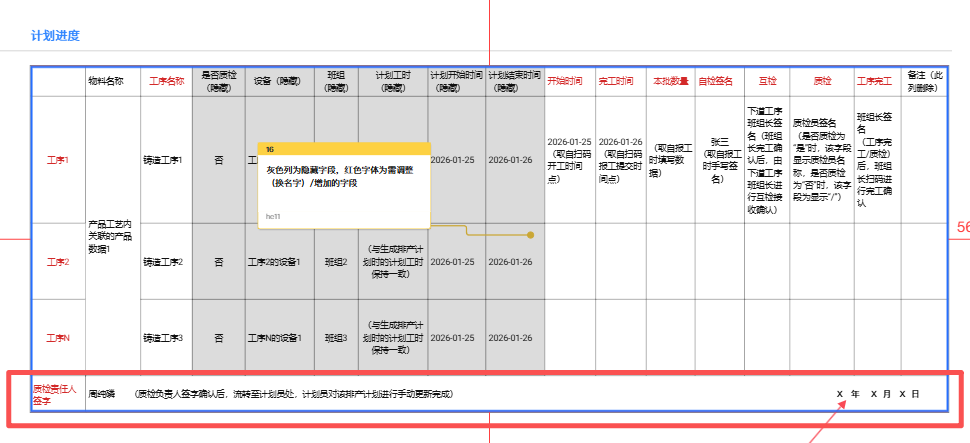Click the 工序名称 column header

click(167, 81)
